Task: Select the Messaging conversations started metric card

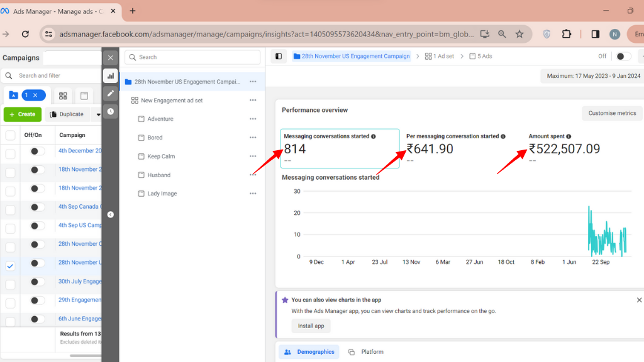Action: pos(340,148)
